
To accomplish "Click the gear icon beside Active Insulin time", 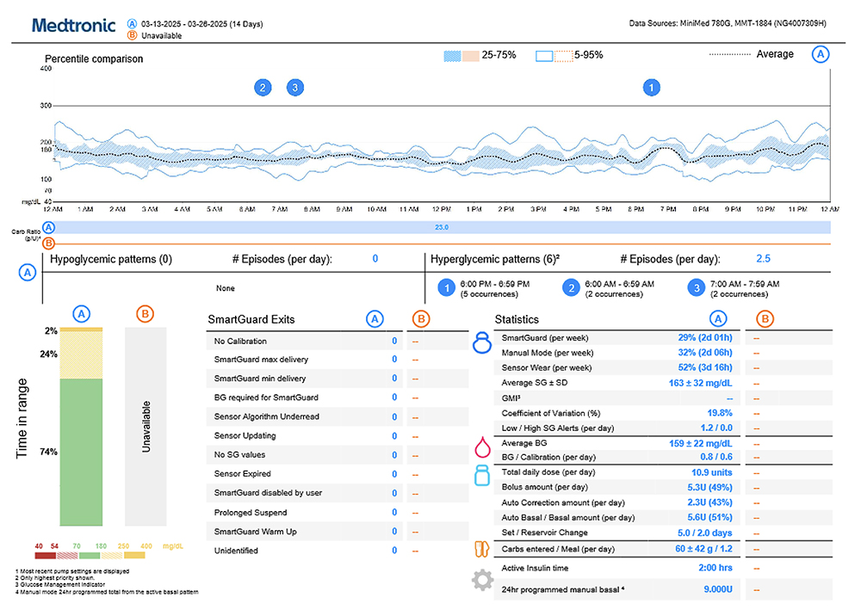I will [x=482, y=581].
